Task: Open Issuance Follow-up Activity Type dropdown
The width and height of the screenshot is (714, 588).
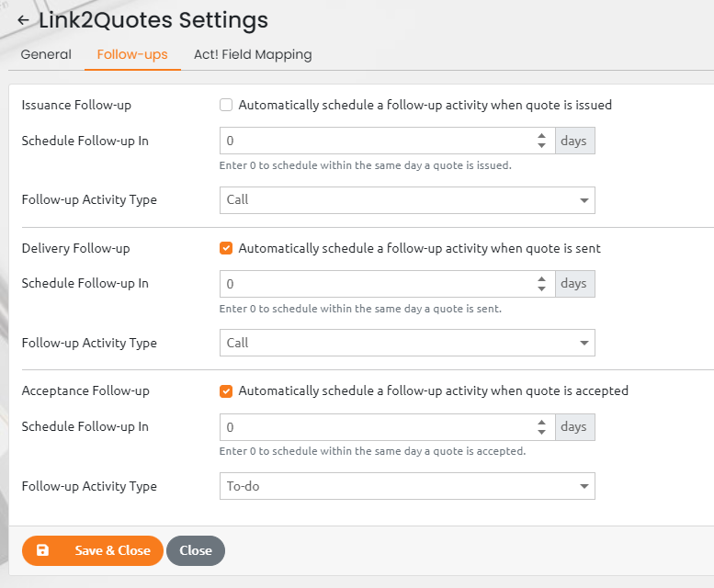Action: click(x=407, y=200)
